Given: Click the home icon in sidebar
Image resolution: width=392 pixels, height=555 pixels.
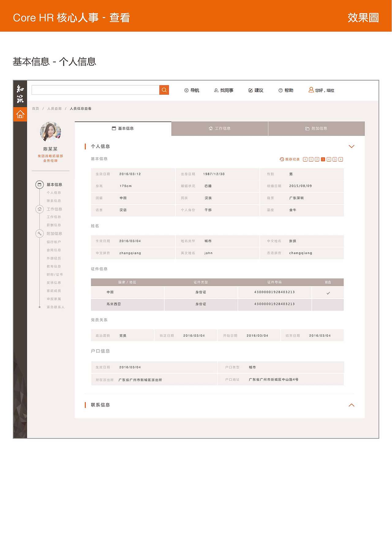Looking at the screenshot, I should click(20, 114).
